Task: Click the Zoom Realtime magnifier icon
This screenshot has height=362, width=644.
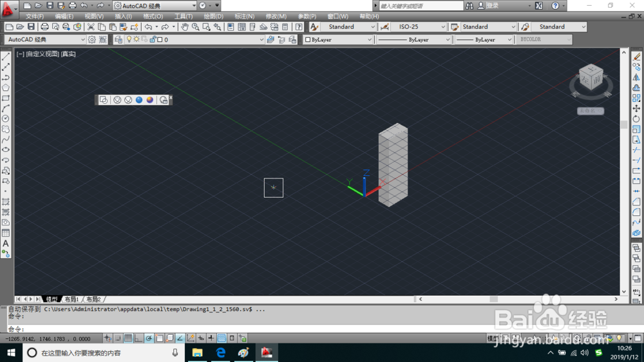Action: point(196,27)
